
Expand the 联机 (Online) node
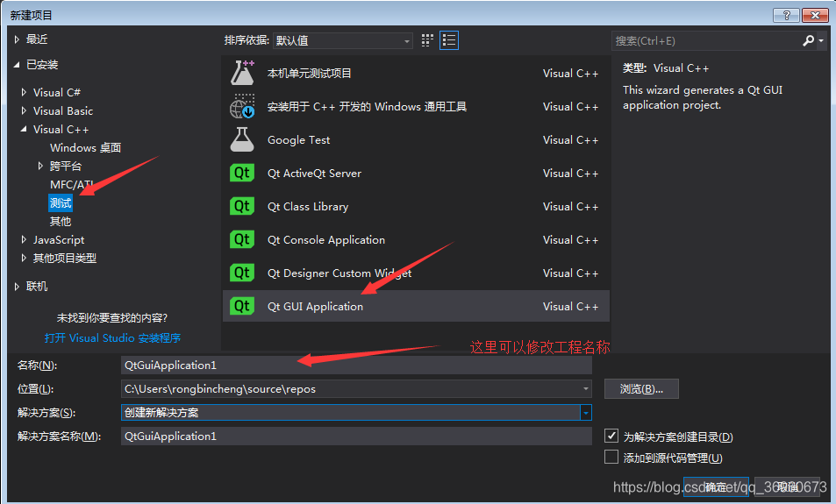(x=17, y=287)
